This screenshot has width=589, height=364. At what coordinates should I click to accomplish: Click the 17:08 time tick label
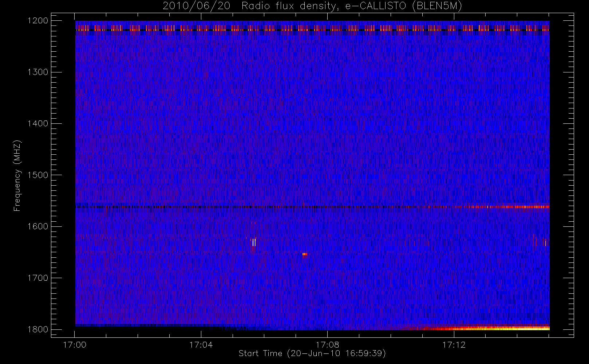pyautogui.click(x=327, y=345)
